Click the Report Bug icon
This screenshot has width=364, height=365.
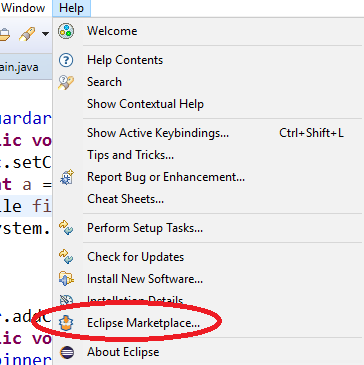point(66,177)
